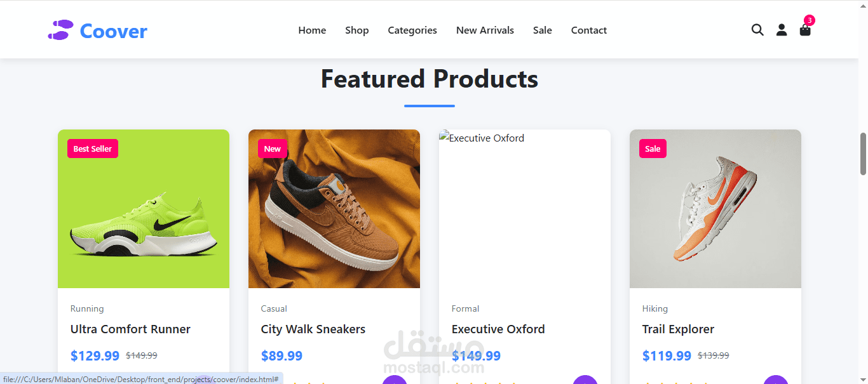Click the page vertical scrollbar thumb
868x384 pixels.
863,154
